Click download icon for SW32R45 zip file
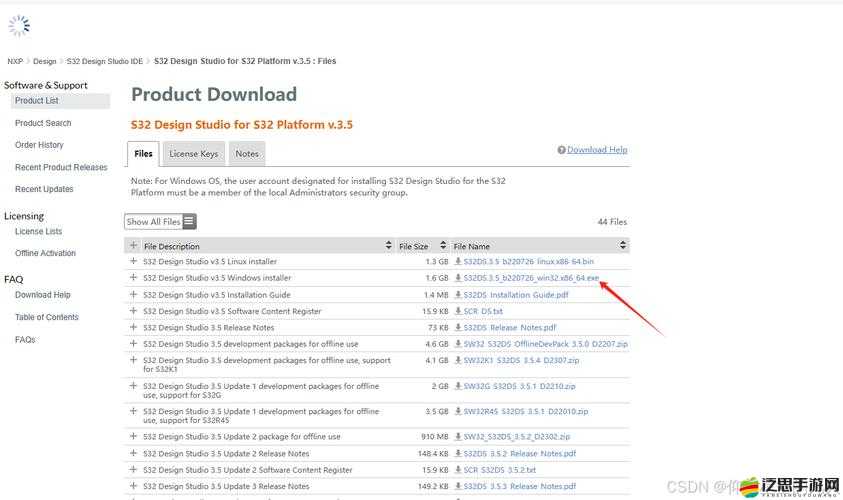 click(458, 411)
